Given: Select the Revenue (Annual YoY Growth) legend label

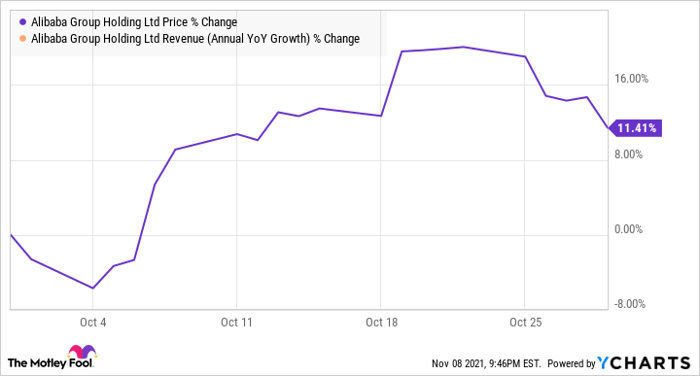Looking at the screenshot, I should click(x=195, y=39).
